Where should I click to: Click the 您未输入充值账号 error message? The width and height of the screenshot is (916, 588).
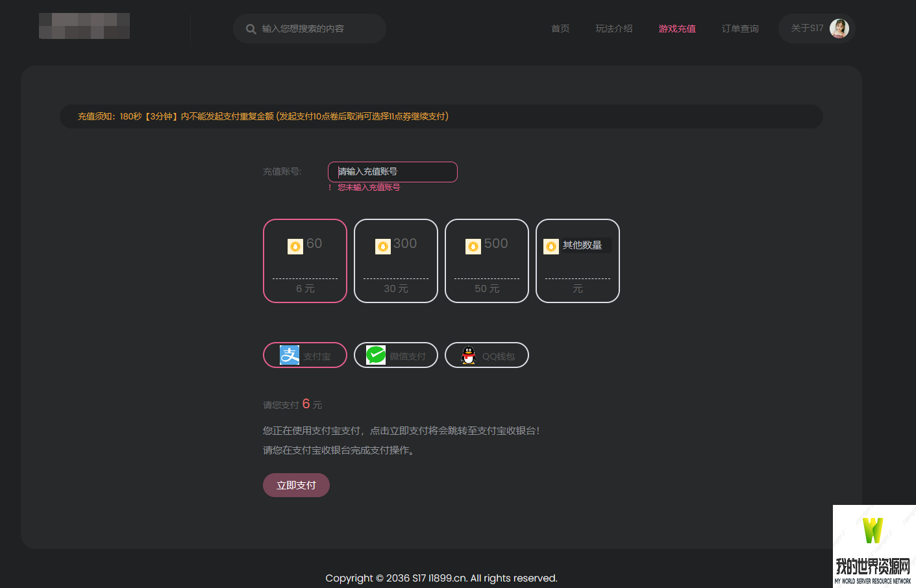[369, 188]
